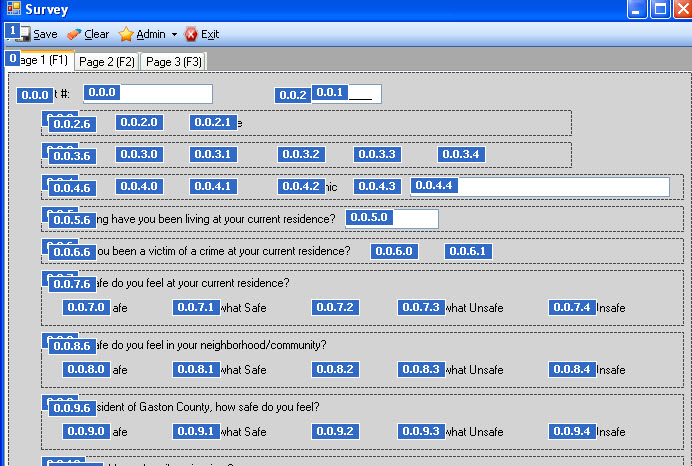Image resolution: width=692 pixels, height=466 pixels.
Task: Open the Page 3 (F3) tab
Action: coord(173,62)
